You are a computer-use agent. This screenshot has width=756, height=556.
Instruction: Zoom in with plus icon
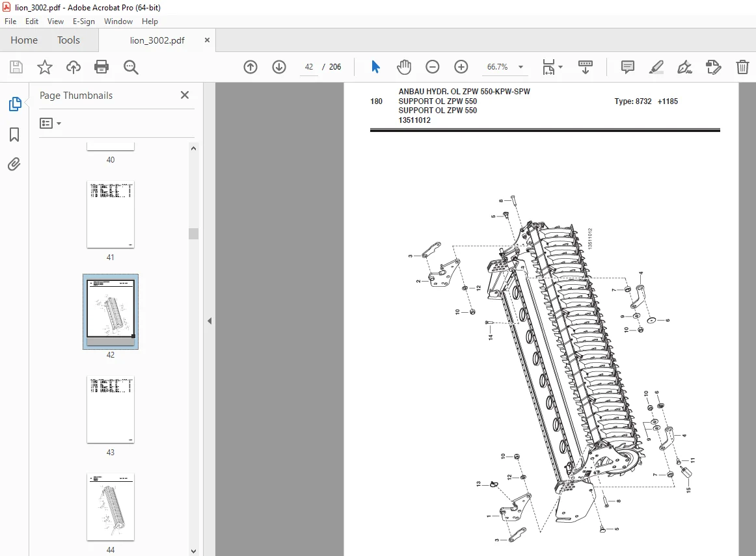(461, 67)
